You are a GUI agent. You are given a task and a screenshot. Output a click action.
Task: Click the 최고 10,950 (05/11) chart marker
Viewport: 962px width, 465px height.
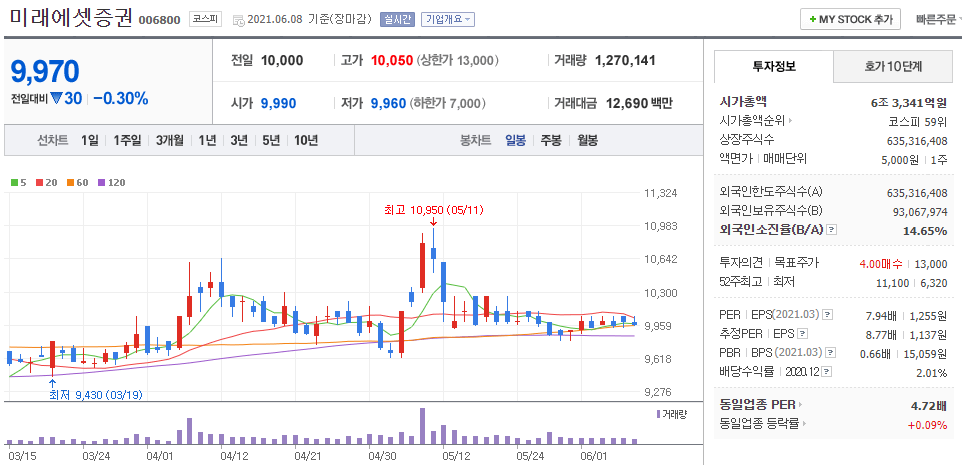(x=434, y=210)
